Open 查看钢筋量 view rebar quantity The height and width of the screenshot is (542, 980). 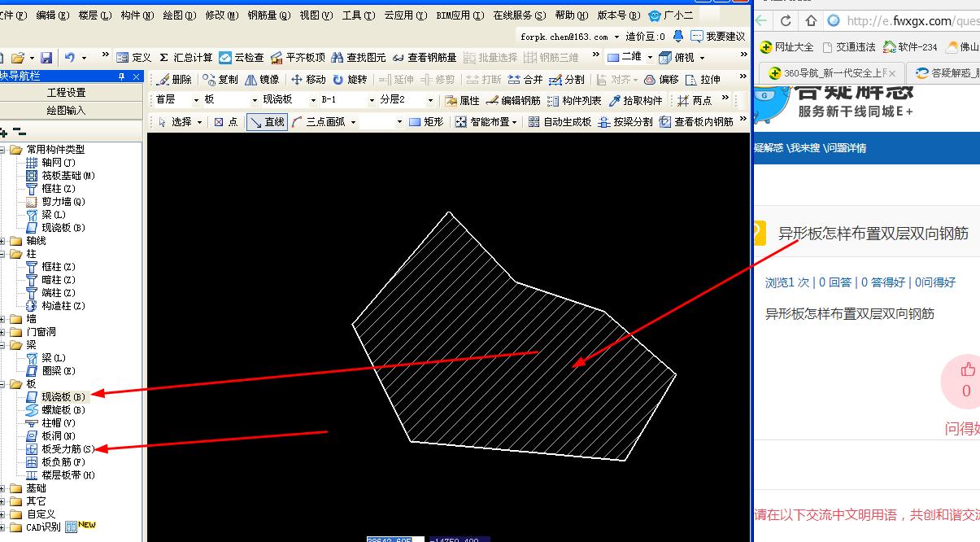point(425,58)
